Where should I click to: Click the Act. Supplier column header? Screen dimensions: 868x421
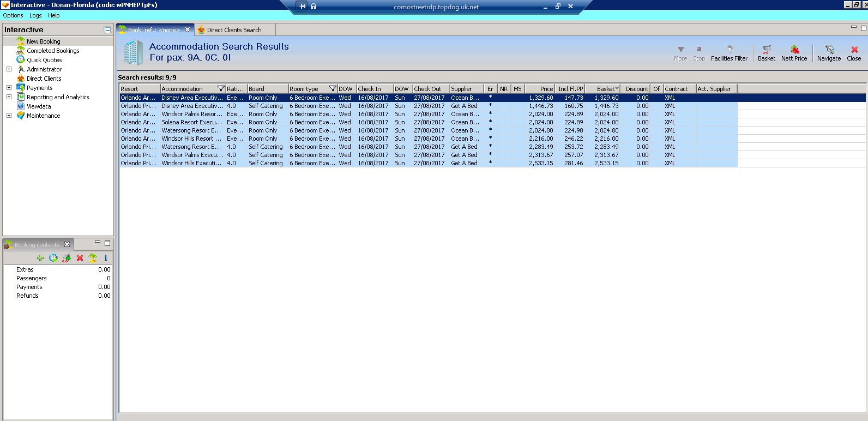(x=717, y=89)
